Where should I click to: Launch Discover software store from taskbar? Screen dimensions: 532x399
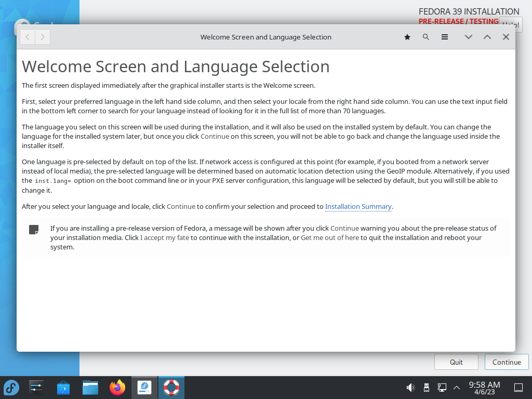pyautogui.click(x=63, y=388)
